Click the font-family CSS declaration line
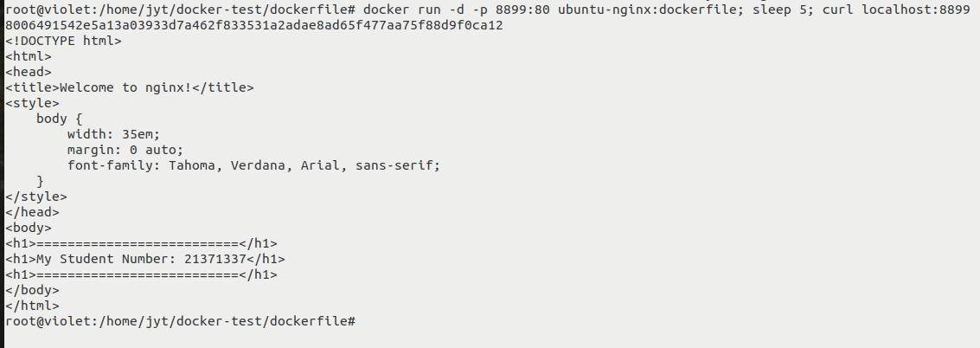This screenshot has height=348, width=980. click(253, 165)
